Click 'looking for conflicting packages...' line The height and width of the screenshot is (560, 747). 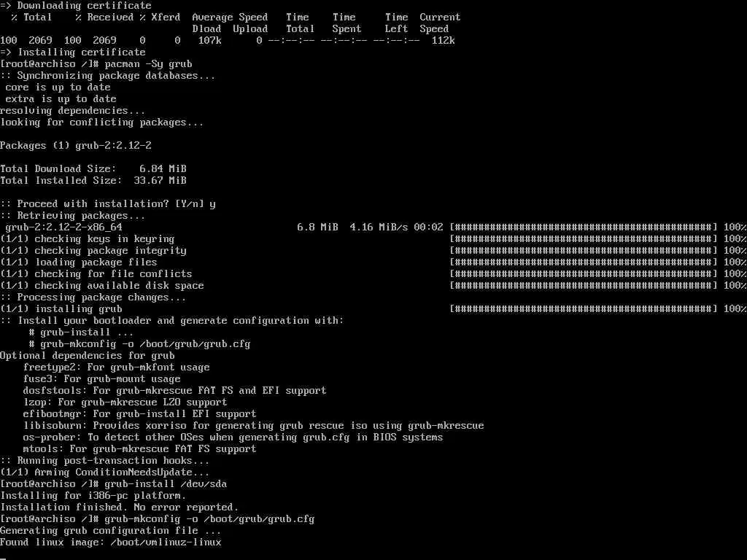point(102,122)
